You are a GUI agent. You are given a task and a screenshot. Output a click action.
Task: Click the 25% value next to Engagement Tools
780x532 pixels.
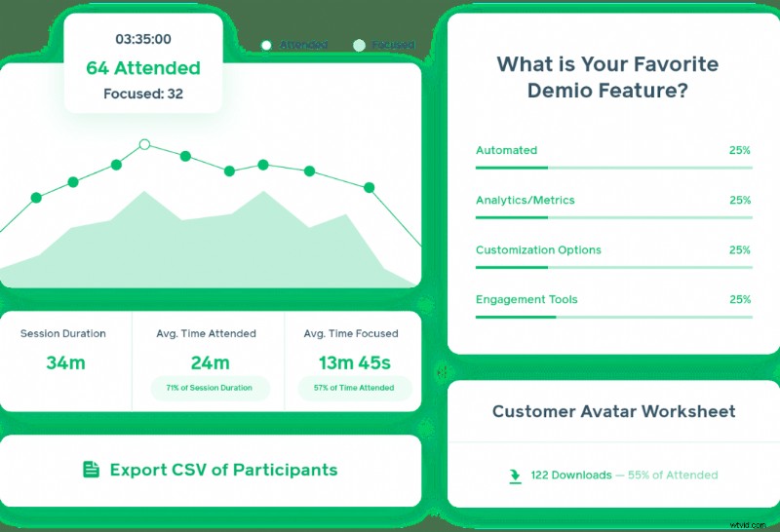tap(740, 299)
